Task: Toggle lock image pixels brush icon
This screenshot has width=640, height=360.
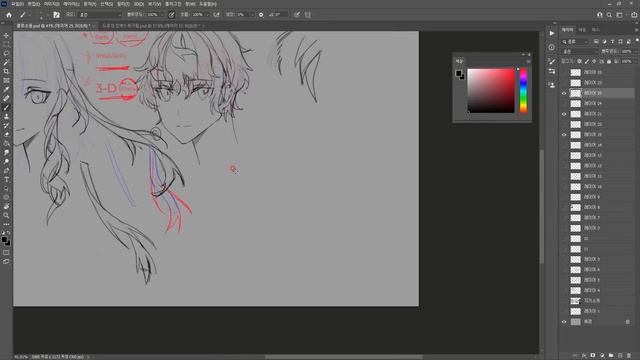Action: [587, 61]
